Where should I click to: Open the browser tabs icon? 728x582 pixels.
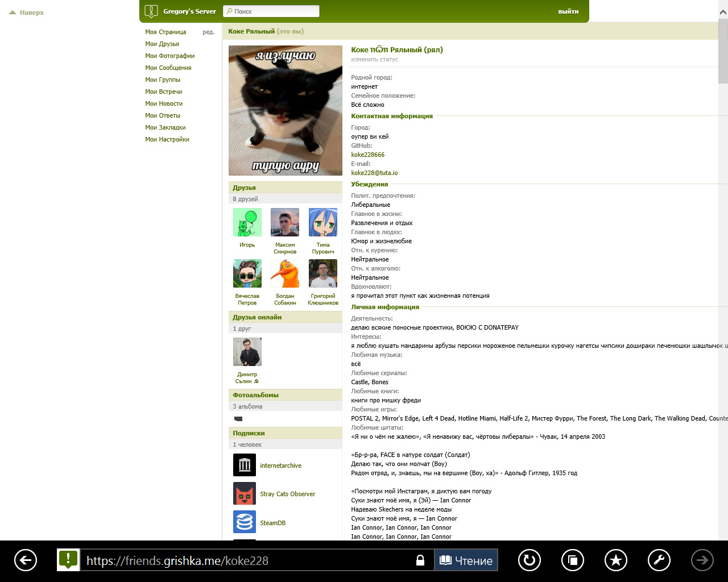pyautogui.click(x=572, y=560)
